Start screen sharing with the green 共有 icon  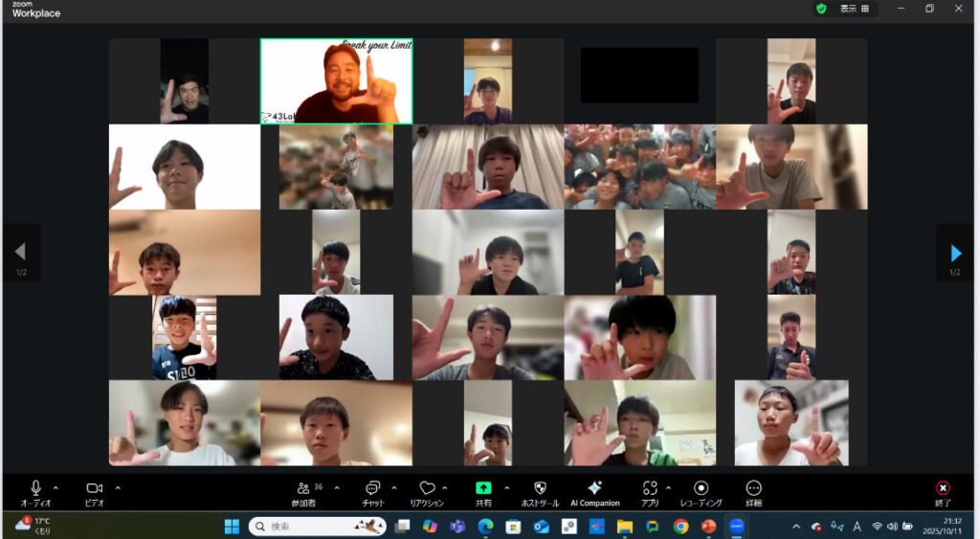click(x=483, y=488)
